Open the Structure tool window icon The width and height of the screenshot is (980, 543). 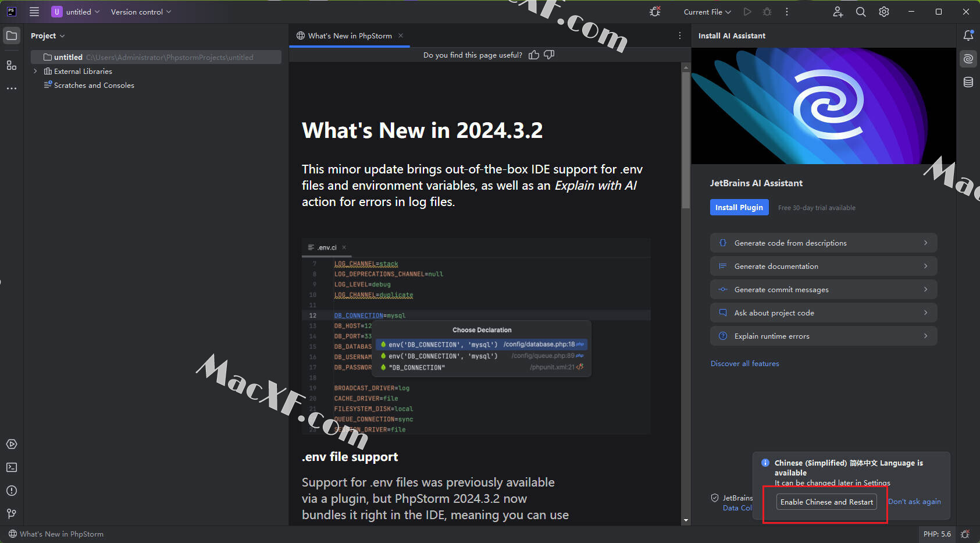pos(12,65)
